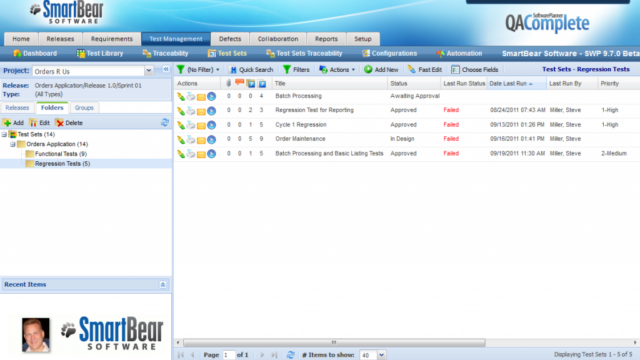
Task: Run the Batch Processing test set
Action: (211, 96)
